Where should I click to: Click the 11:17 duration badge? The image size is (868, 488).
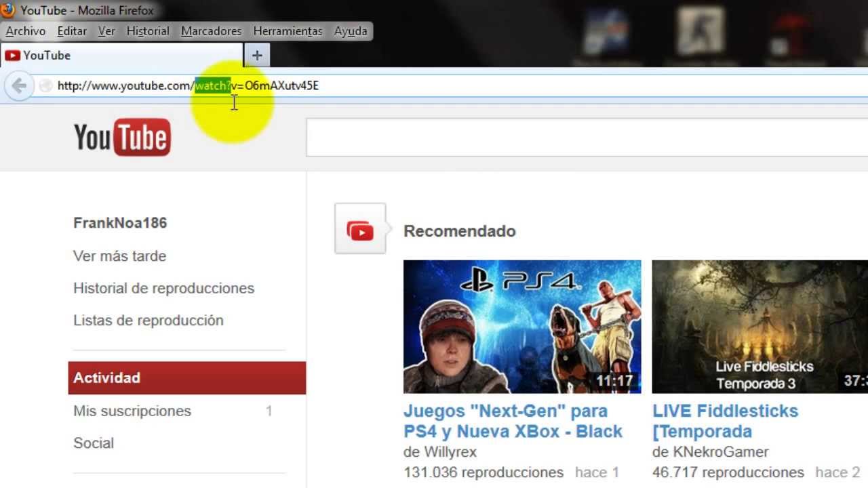[614, 381]
